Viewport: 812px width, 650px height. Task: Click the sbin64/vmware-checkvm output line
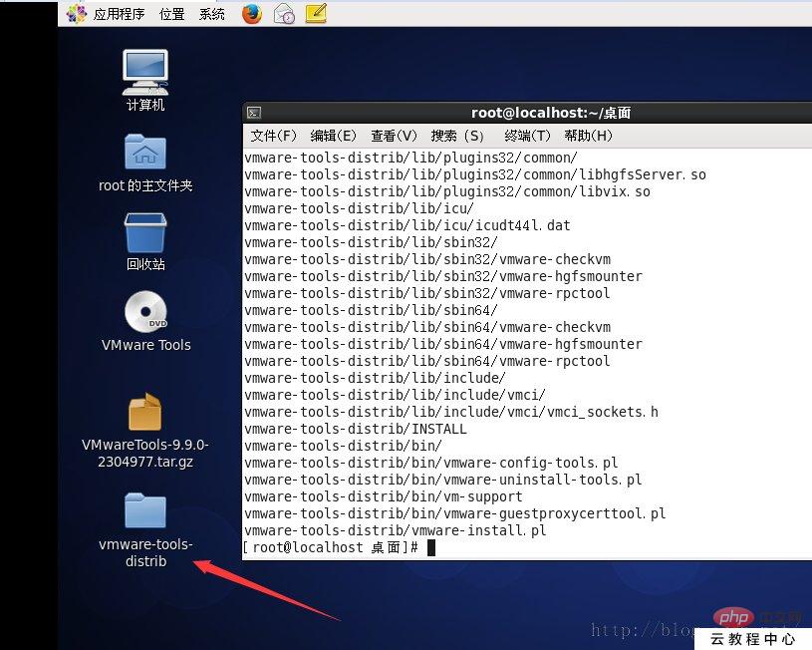(427, 327)
